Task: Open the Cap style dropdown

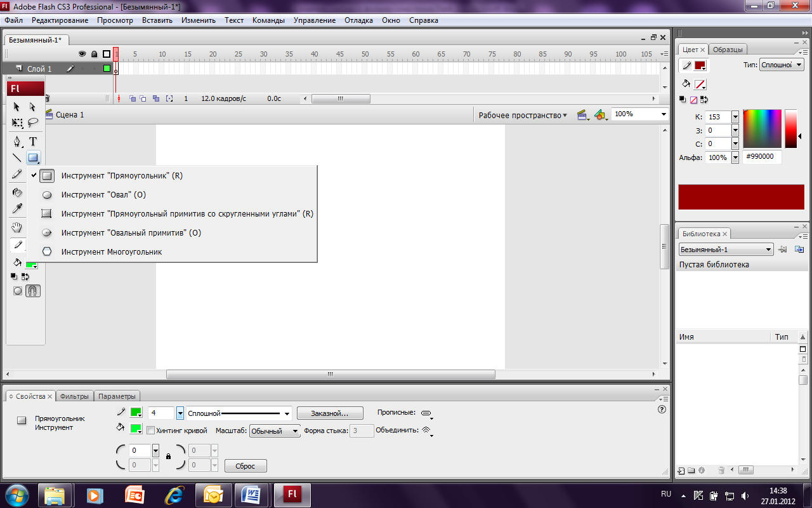Action: click(x=427, y=413)
